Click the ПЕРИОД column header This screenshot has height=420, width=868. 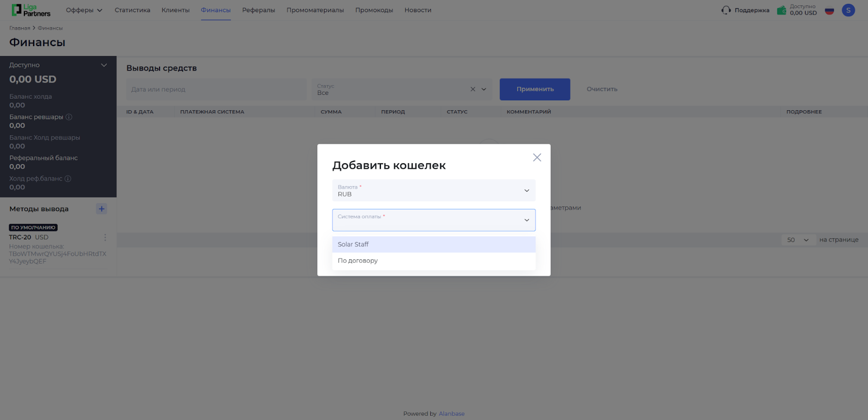coord(393,112)
